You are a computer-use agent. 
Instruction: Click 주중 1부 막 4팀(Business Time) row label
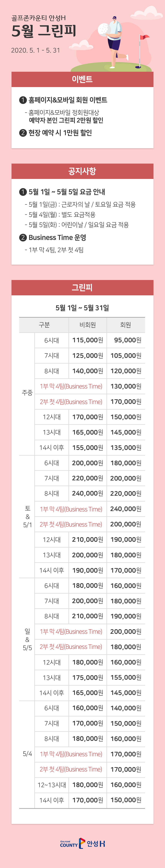(71, 386)
